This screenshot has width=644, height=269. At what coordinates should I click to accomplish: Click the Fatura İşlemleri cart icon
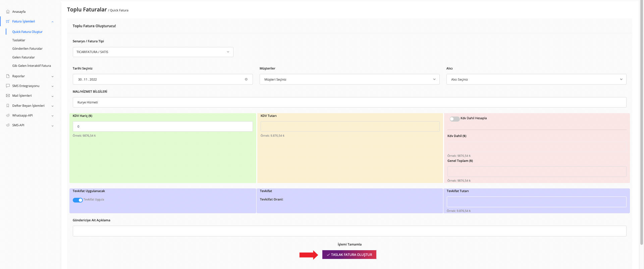[x=8, y=21]
